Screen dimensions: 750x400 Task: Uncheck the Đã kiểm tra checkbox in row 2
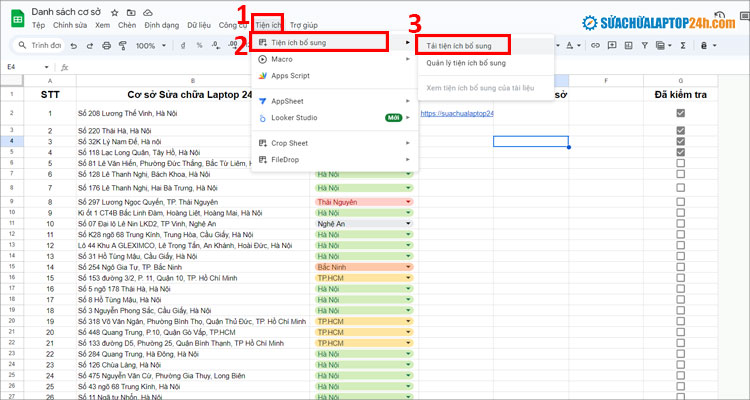click(x=680, y=114)
